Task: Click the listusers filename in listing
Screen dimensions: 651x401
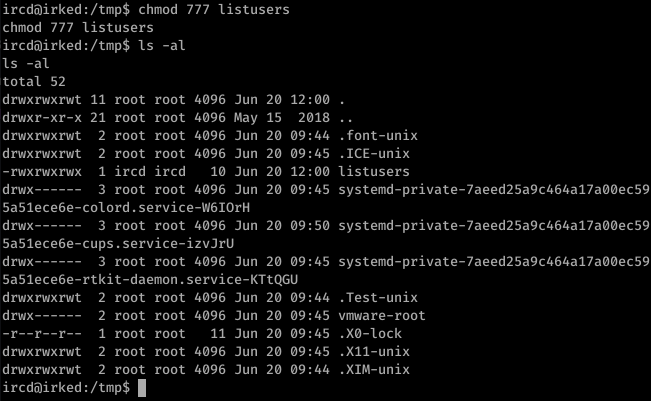Action: (x=374, y=171)
